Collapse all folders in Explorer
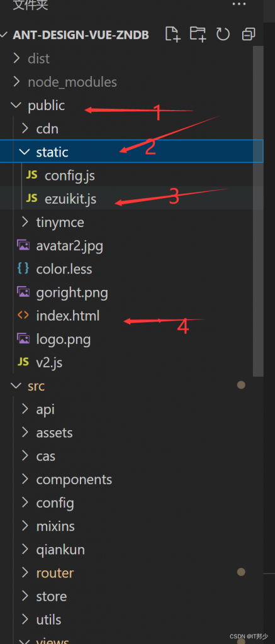This screenshot has height=644, width=275. 249,35
